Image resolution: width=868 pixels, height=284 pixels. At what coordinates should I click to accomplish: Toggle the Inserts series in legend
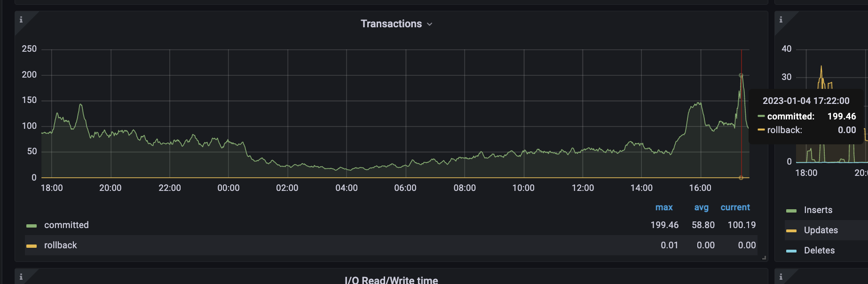point(818,210)
